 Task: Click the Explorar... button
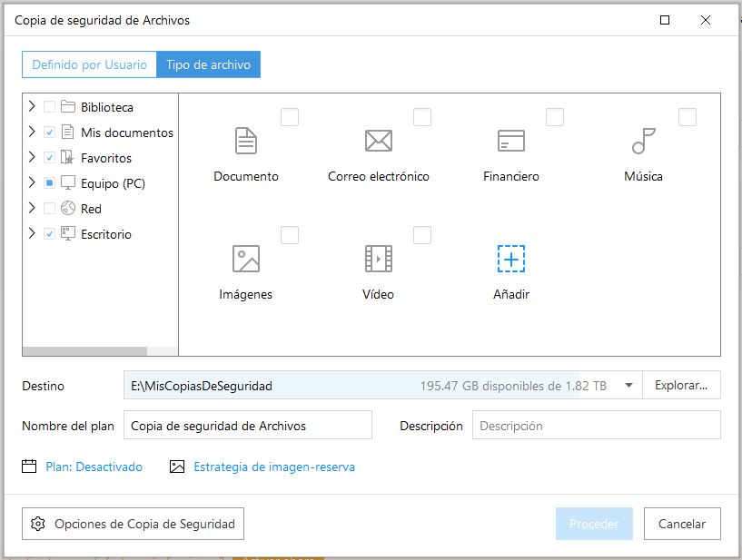pos(681,386)
